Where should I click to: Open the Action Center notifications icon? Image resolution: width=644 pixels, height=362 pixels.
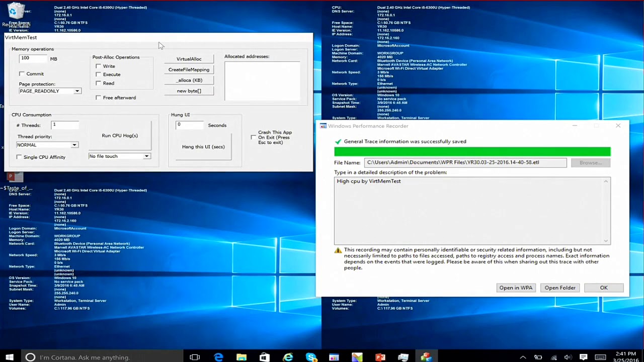[584, 357]
